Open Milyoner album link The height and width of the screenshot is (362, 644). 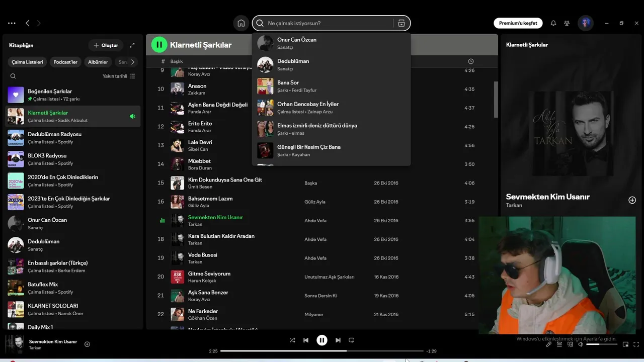pyautogui.click(x=314, y=314)
